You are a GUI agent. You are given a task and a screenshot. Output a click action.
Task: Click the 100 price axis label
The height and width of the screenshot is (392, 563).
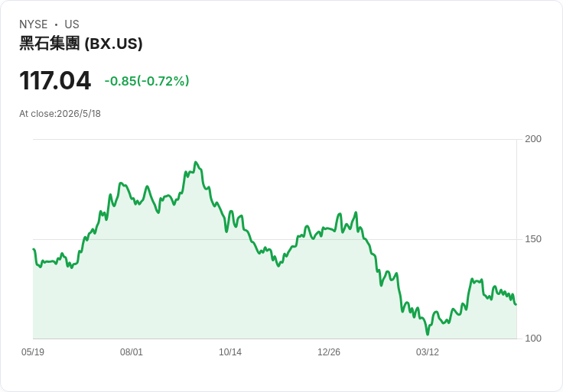point(533,339)
